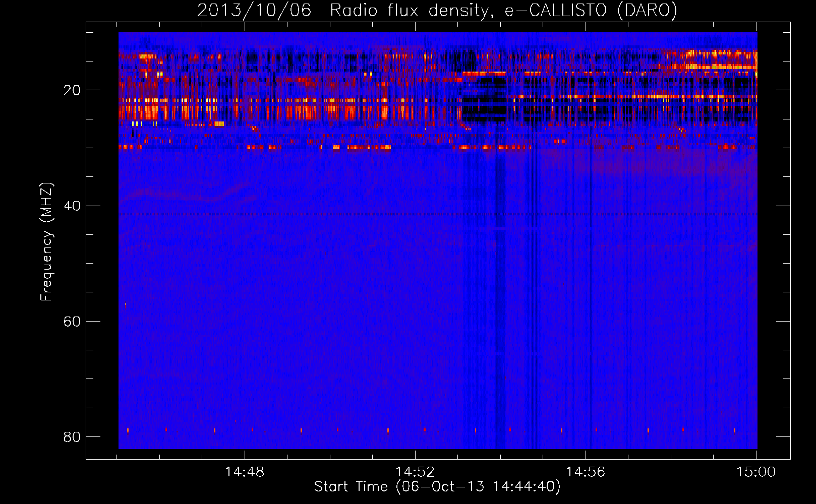Click the 14:48 time tick label
The height and width of the screenshot is (504, 816).
click(245, 472)
